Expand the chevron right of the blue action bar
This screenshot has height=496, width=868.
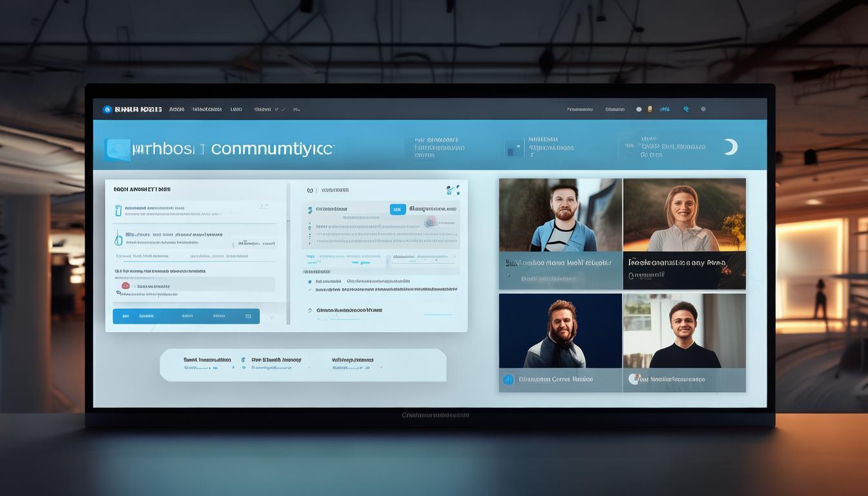point(271,317)
